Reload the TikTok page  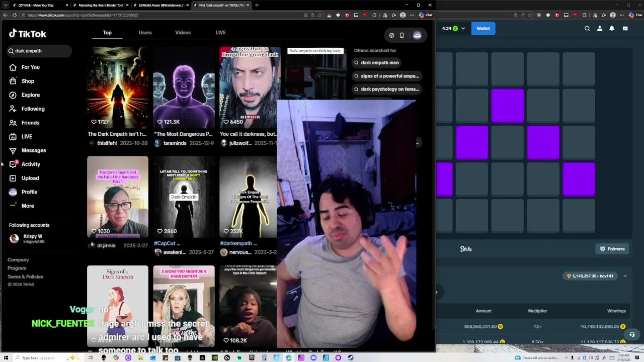coord(15,15)
